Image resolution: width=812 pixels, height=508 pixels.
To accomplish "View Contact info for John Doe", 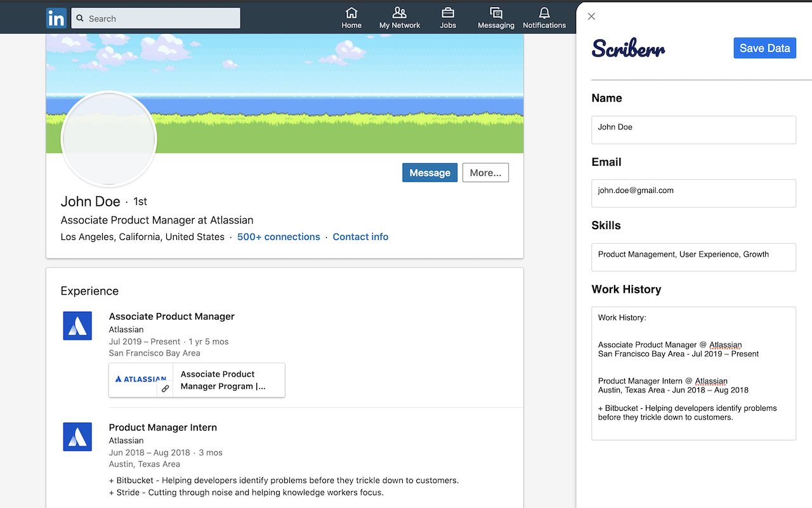I will [360, 236].
